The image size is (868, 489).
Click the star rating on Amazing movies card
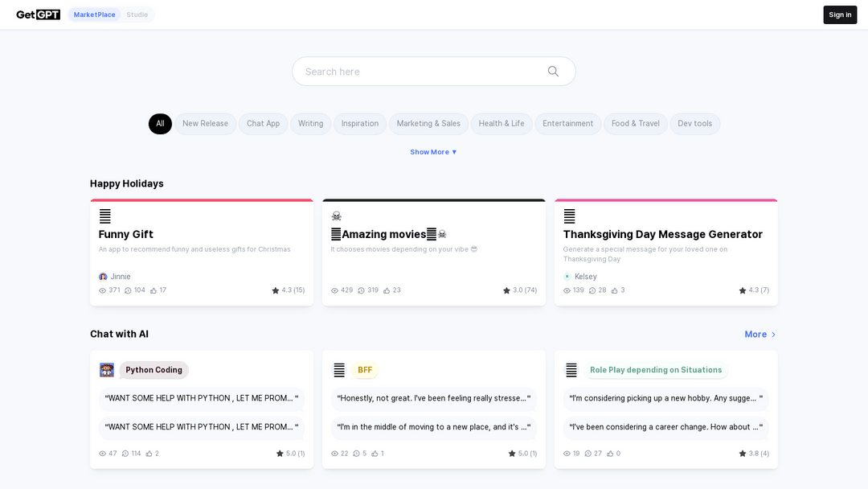tap(520, 290)
